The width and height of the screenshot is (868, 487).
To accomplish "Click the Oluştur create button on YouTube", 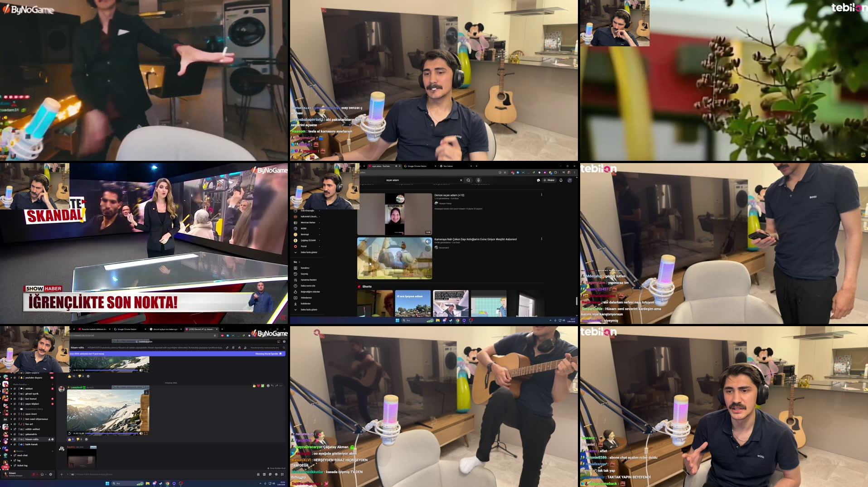I will tap(549, 180).
